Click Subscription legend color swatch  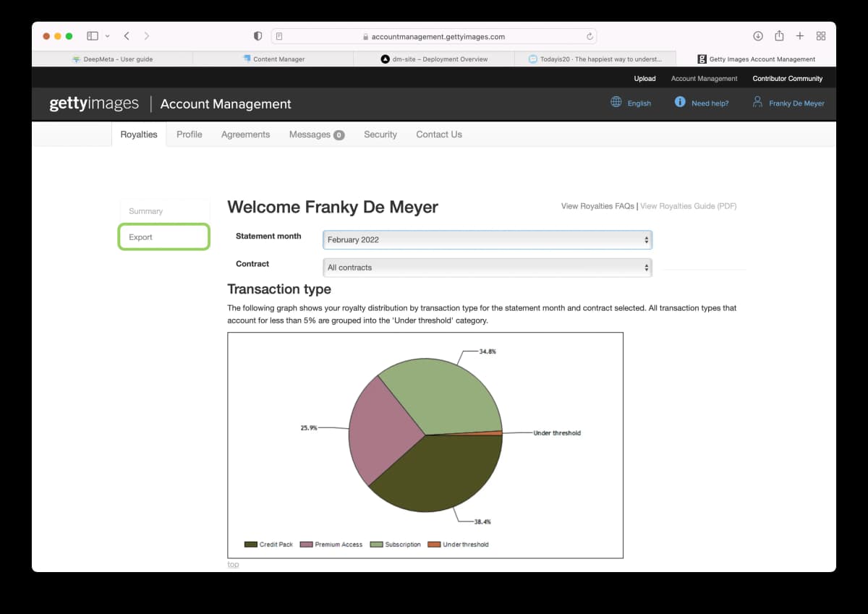(376, 544)
